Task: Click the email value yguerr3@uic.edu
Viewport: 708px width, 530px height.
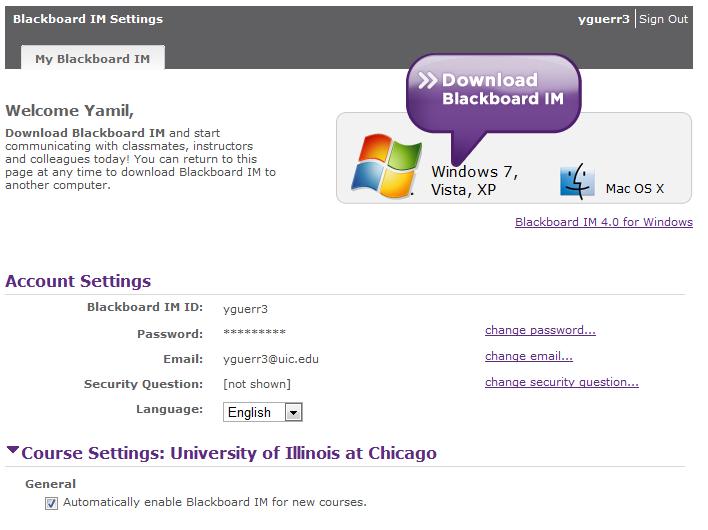Action: pos(271,359)
